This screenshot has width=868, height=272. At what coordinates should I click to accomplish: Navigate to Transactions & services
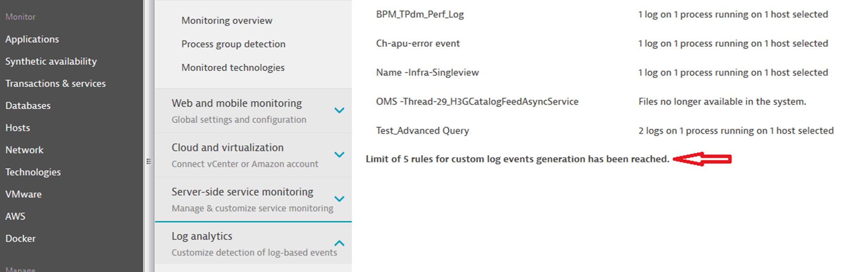tap(55, 83)
